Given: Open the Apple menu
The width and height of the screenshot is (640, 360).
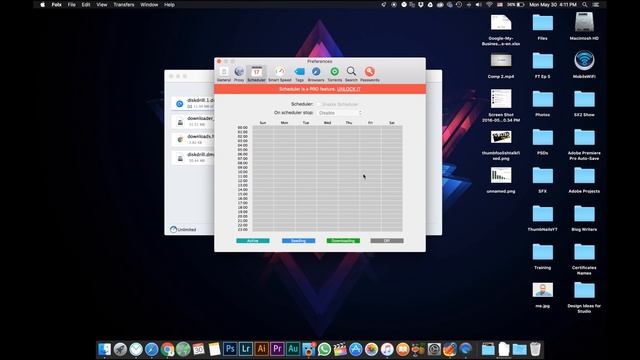Looking at the screenshot, I should [x=42, y=5].
